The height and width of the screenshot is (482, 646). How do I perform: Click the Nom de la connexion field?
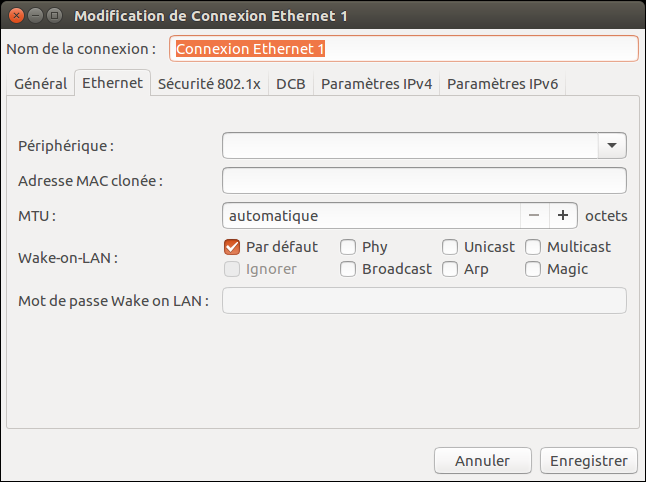(404, 48)
